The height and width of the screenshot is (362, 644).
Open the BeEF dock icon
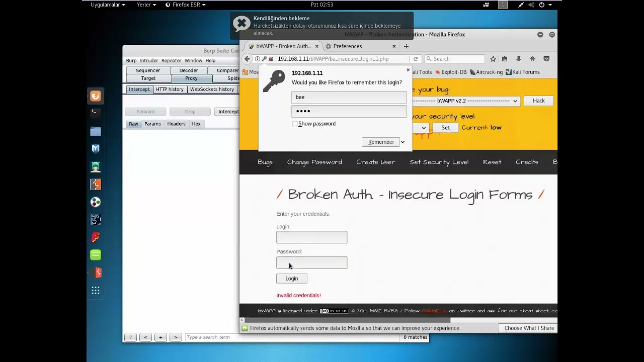pyautogui.click(x=96, y=219)
